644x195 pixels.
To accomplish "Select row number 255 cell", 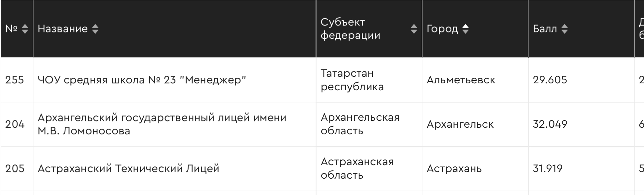I will (x=14, y=80).
